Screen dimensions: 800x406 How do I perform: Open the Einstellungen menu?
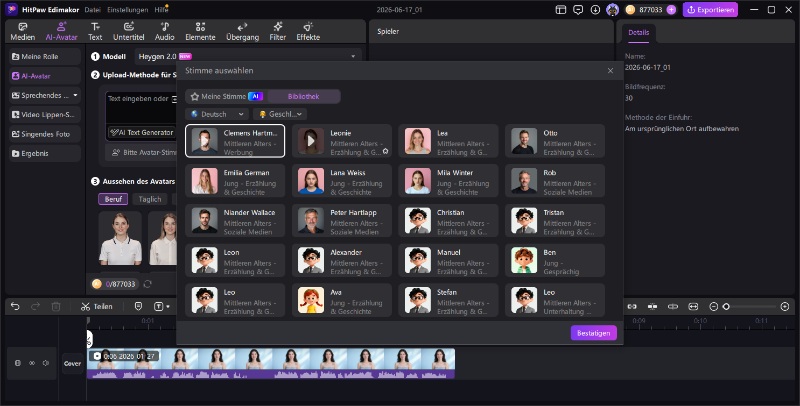tap(128, 10)
